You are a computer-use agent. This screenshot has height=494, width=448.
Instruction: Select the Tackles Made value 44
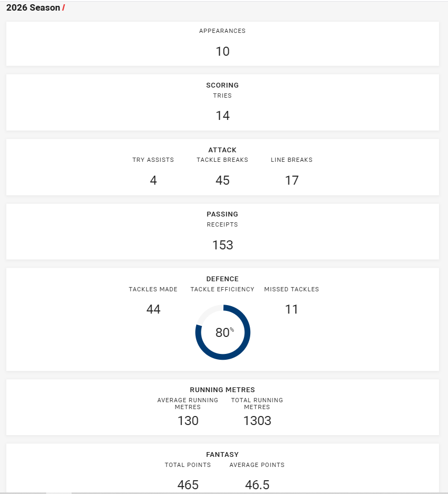click(x=153, y=309)
